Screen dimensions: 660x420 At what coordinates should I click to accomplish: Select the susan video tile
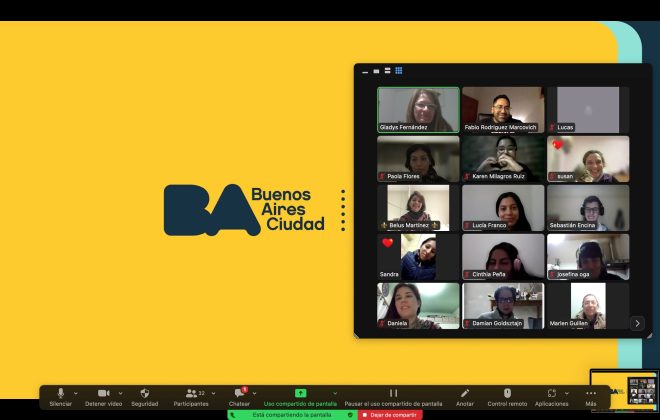pyautogui.click(x=588, y=159)
